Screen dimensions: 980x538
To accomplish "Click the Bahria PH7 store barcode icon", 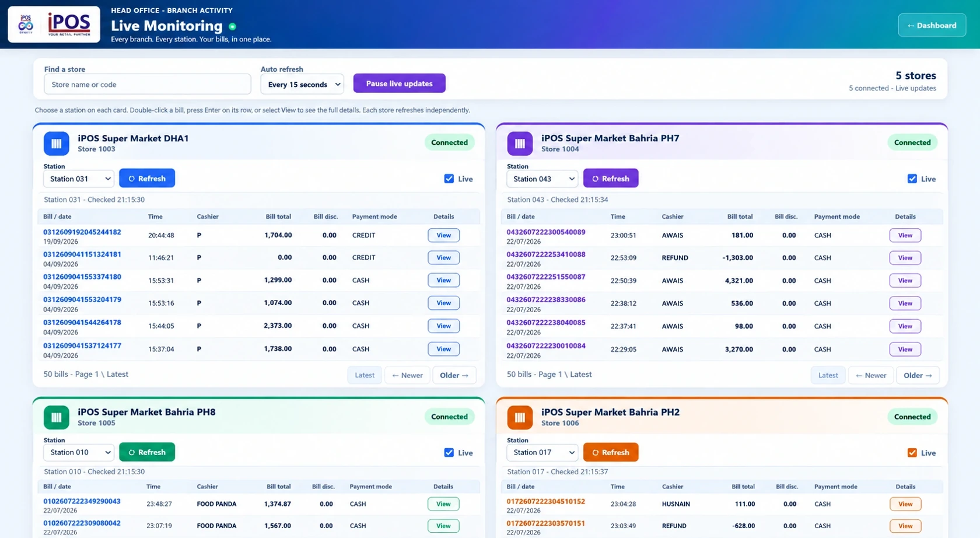I will [520, 144].
